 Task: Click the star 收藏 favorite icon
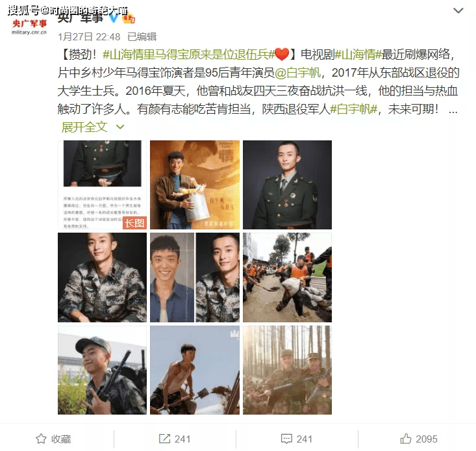(41, 439)
